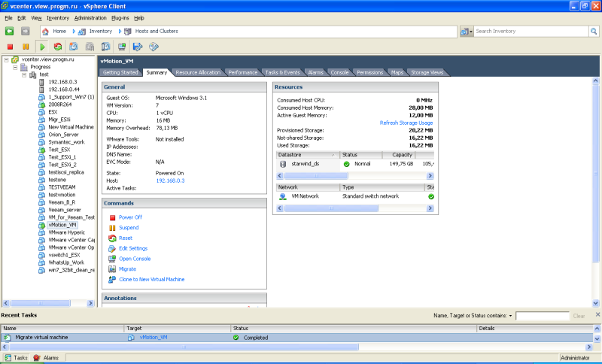This screenshot has width=602, height=364.
Task: Click the green back navigation arrow
Action: coord(10,31)
